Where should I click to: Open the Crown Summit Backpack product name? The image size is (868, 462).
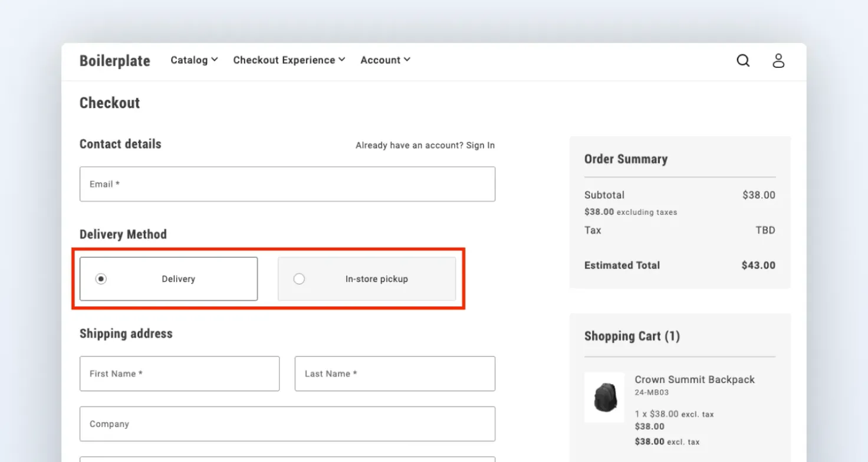(x=695, y=379)
